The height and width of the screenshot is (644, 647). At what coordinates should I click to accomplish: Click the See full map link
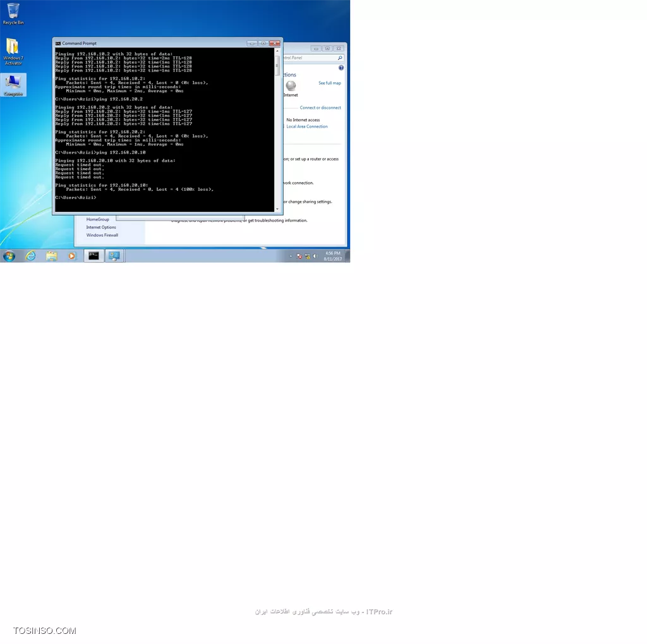pyautogui.click(x=330, y=83)
